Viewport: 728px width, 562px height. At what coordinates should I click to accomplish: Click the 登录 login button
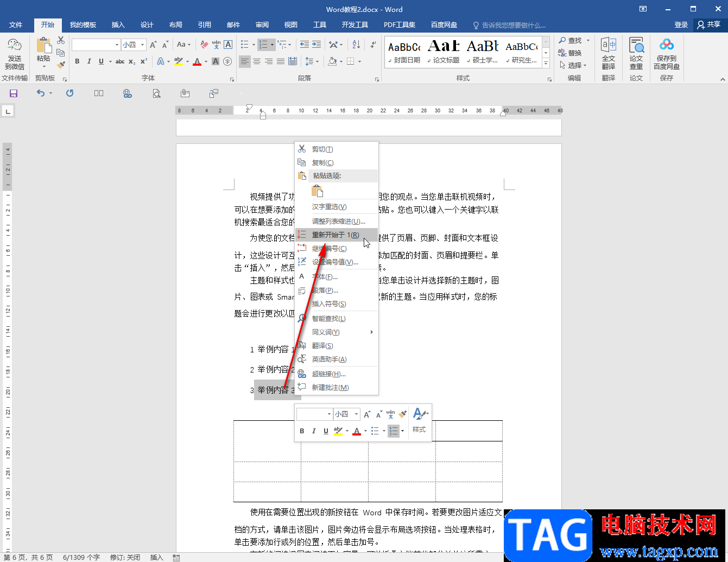[x=681, y=25]
